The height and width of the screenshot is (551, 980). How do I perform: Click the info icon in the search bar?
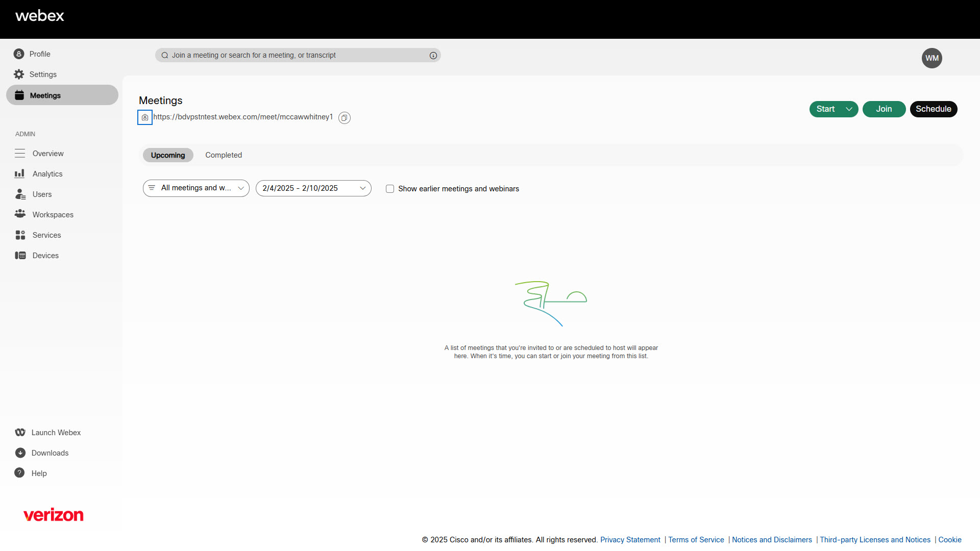tap(433, 56)
